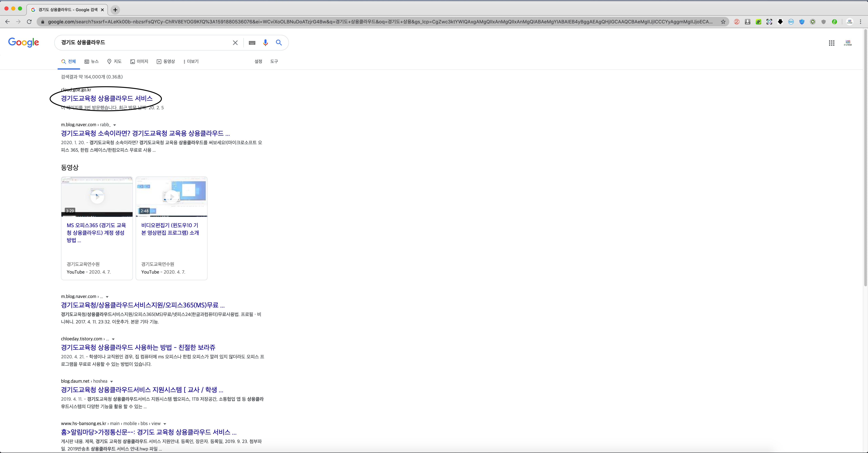Expand dropdown arrow beside chloeday.tistory.com result
The image size is (868, 453).
click(113, 339)
